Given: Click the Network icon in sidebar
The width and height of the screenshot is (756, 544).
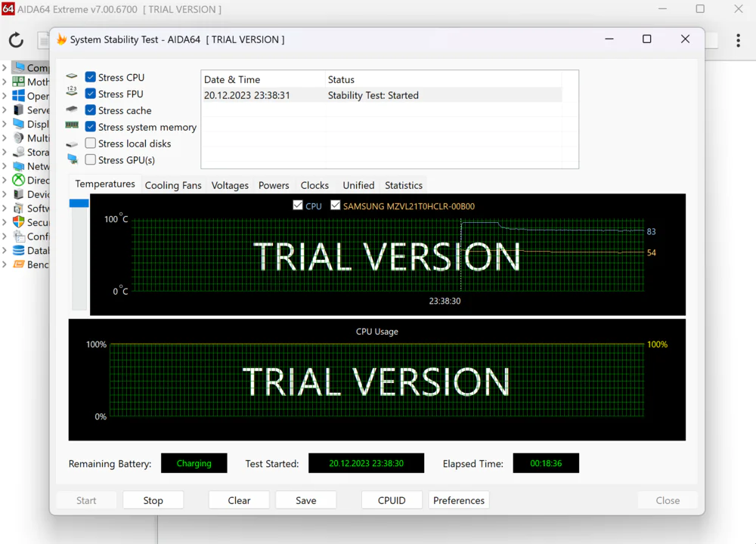Looking at the screenshot, I should click(18, 166).
